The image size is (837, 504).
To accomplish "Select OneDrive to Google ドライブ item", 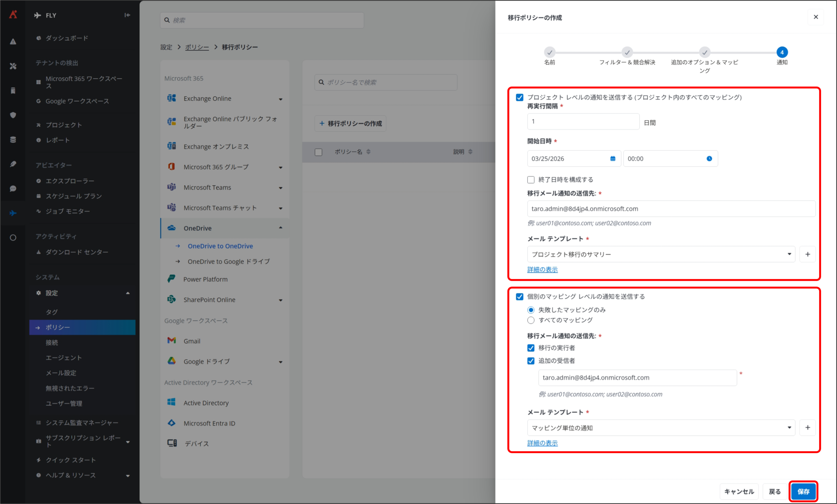I will [229, 261].
